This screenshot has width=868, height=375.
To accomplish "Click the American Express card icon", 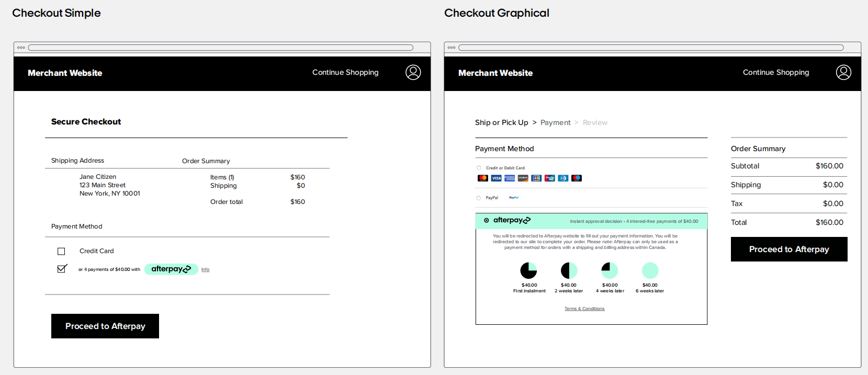I will pos(510,178).
